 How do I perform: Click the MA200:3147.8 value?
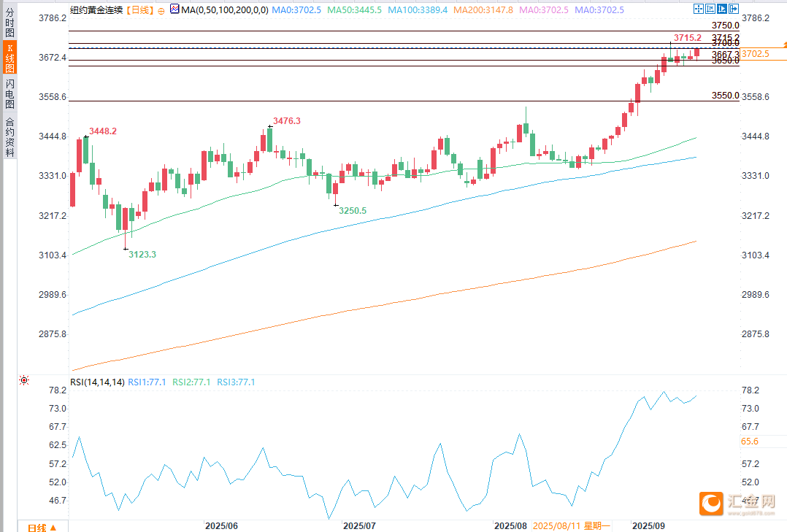click(x=483, y=10)
